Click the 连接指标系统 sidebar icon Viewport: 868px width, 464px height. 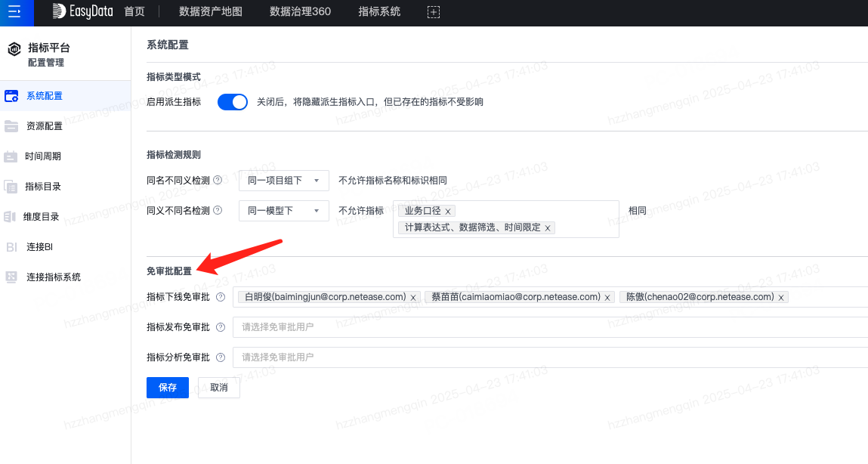[11, 277]
